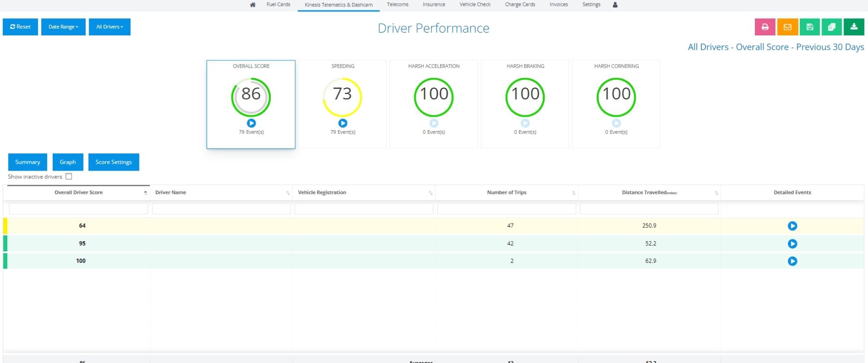
Task: Open Telecoms menu item
Action: click(397, 5)
